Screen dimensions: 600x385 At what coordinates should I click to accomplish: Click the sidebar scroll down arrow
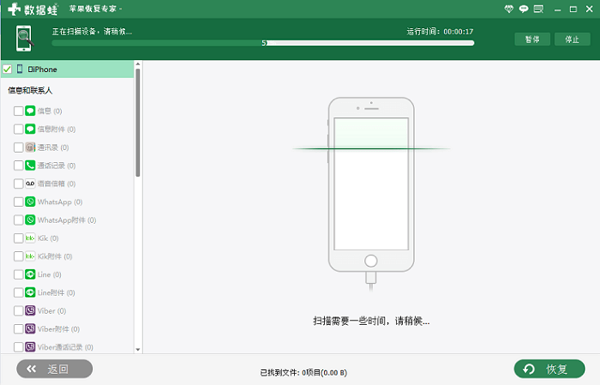138,349
